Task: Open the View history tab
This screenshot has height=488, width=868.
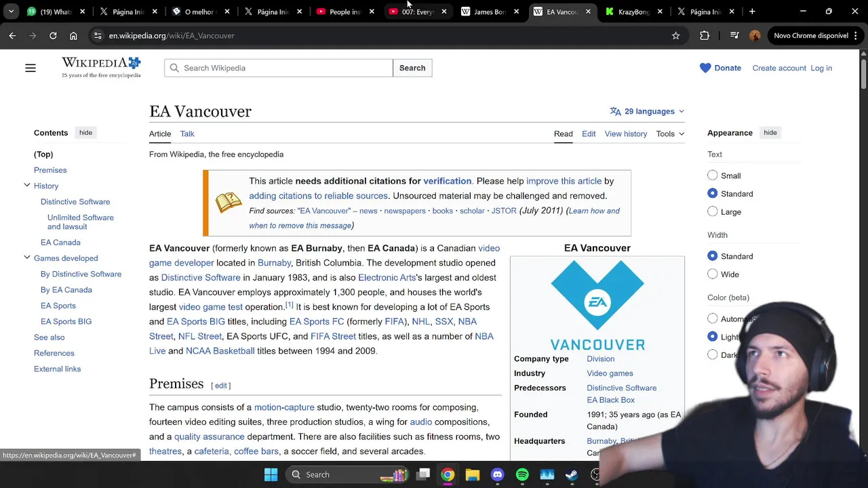Action: click(626, 134)
